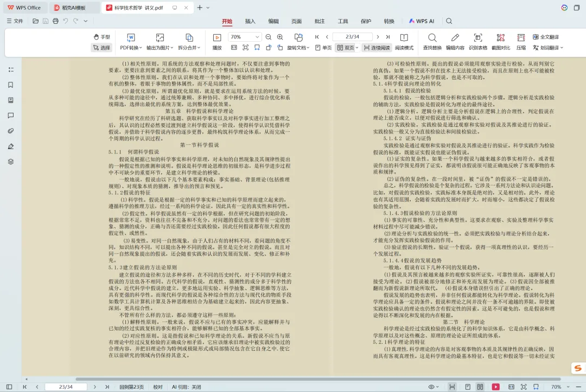Toggle continuous reading (连续阅读)
586x392 pixels.
pos(377,47)
